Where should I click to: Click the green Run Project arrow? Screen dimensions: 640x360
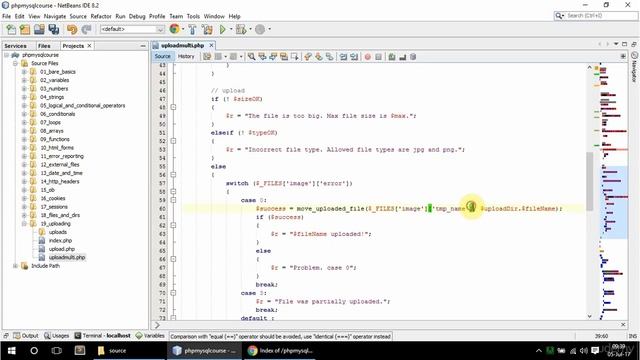pos(222,29)
